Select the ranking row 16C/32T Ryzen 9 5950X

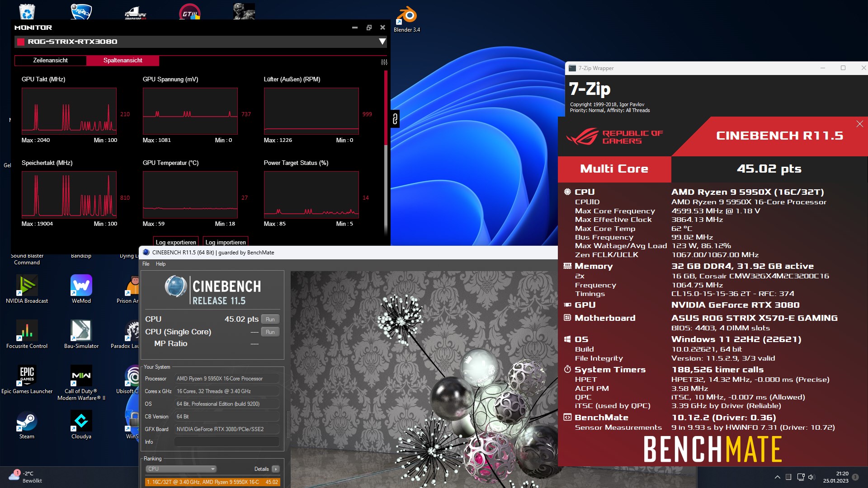tap(212, 482)
